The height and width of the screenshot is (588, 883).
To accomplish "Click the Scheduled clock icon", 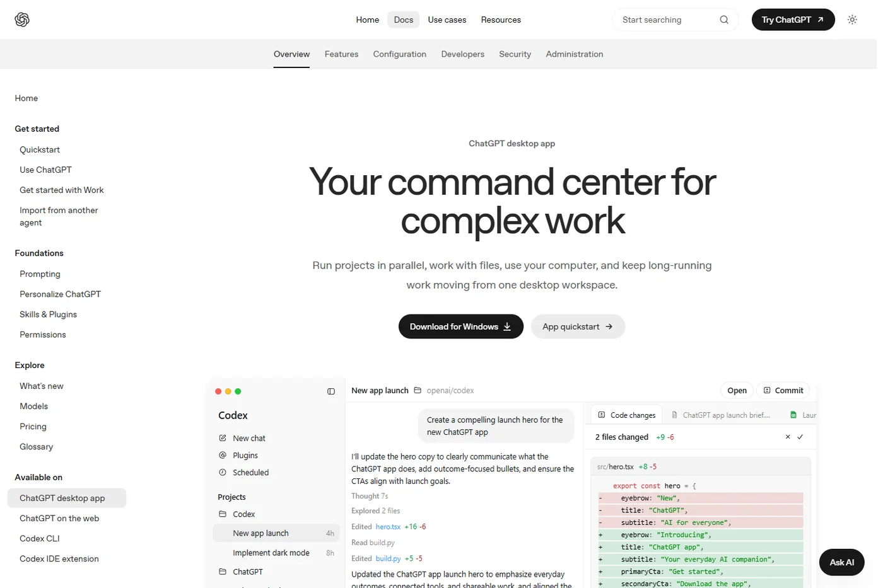I will 223,472.
